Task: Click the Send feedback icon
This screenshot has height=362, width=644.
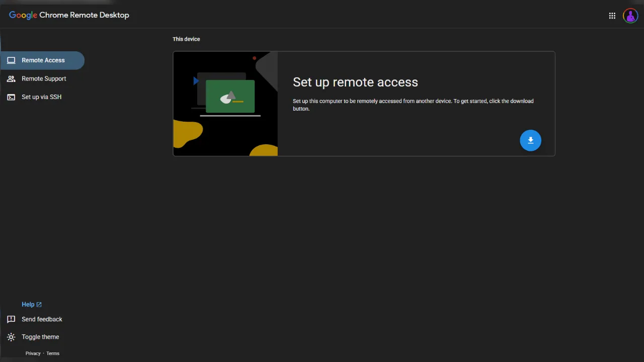Action: (11, 319)
